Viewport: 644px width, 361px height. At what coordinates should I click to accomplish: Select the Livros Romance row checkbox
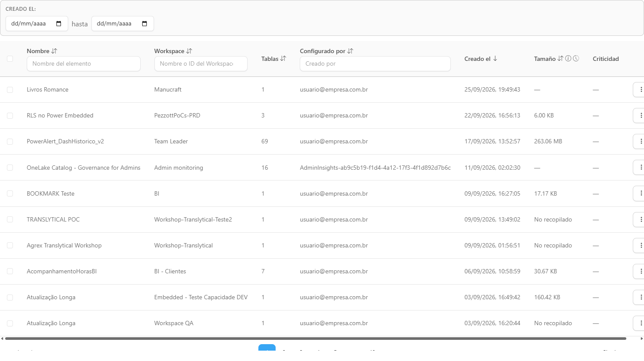[x=10, y=90]
